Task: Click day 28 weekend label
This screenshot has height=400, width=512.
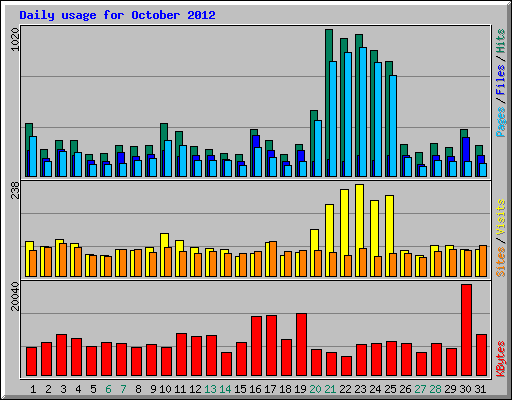Action: [x=435, y=389]
